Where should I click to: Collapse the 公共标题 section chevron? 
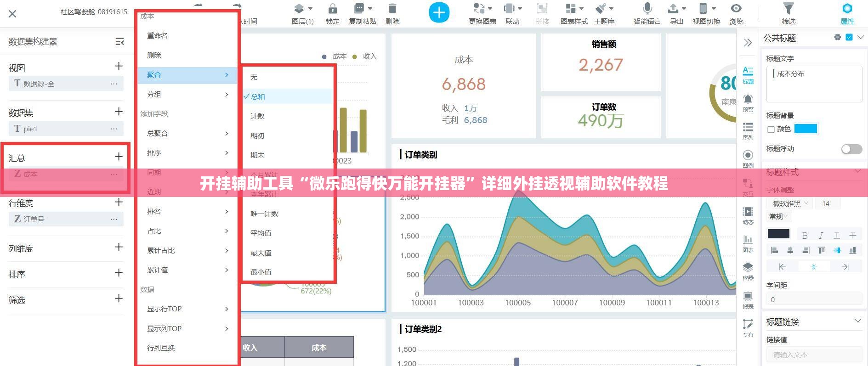(860, 37)
